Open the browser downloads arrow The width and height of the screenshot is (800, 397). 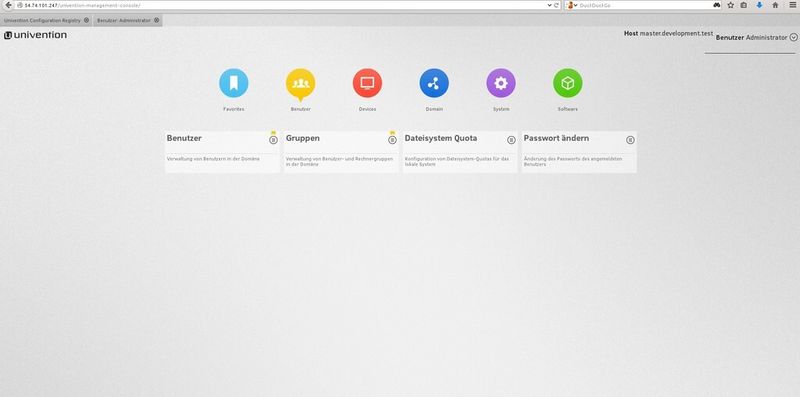tap(759, 5)
